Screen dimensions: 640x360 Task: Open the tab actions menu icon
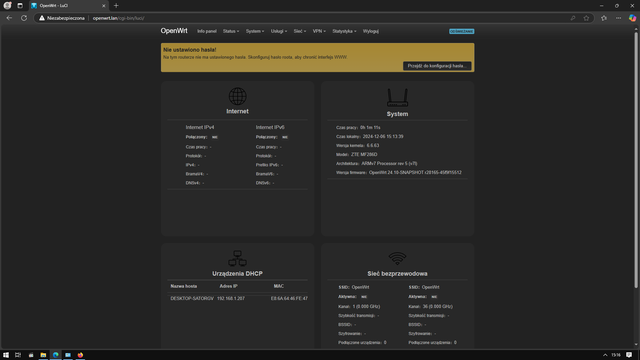20,6
